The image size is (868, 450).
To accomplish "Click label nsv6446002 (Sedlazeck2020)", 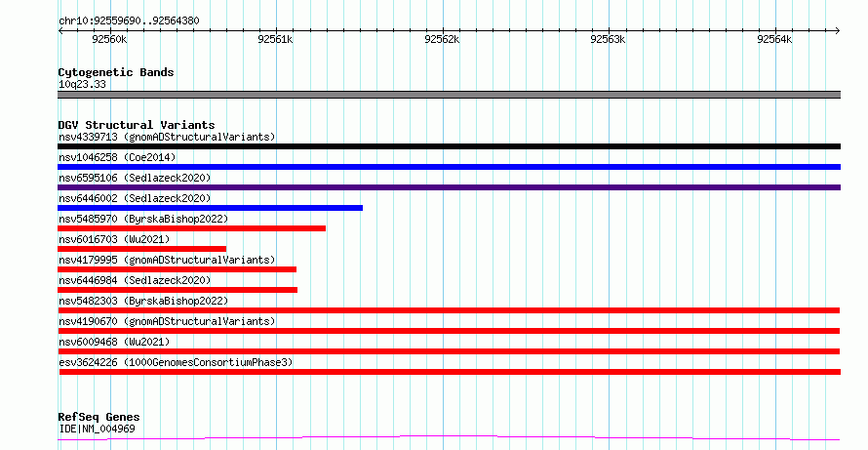I will (135, 198).
